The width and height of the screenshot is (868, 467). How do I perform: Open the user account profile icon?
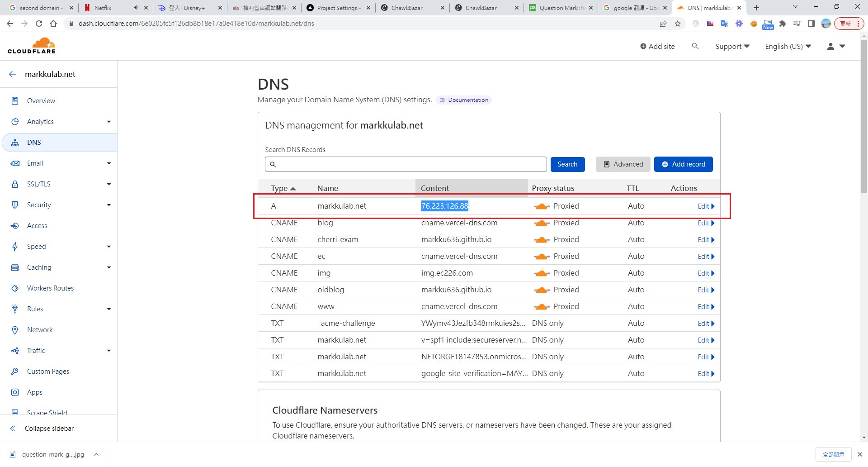(830, 46)
